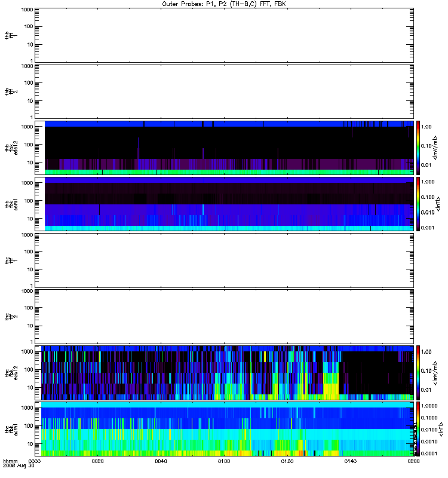Click the thb fbk edc12 spectrogram panel

point(224,148)
